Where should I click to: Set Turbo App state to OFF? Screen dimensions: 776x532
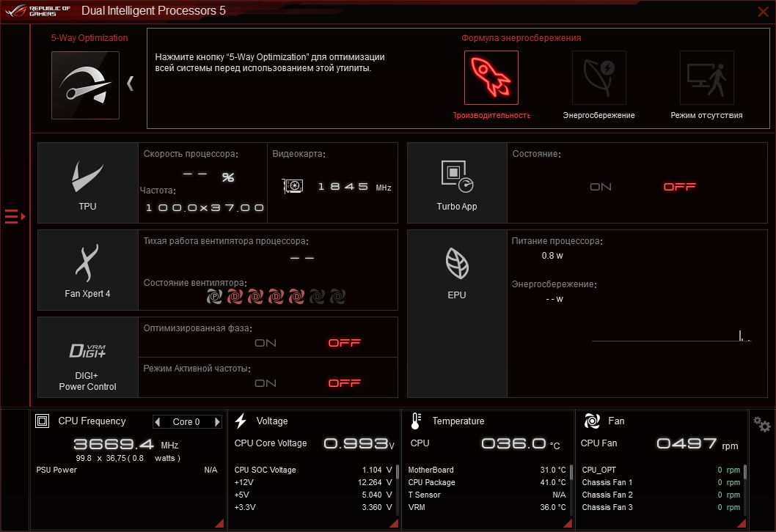[679, 187]
